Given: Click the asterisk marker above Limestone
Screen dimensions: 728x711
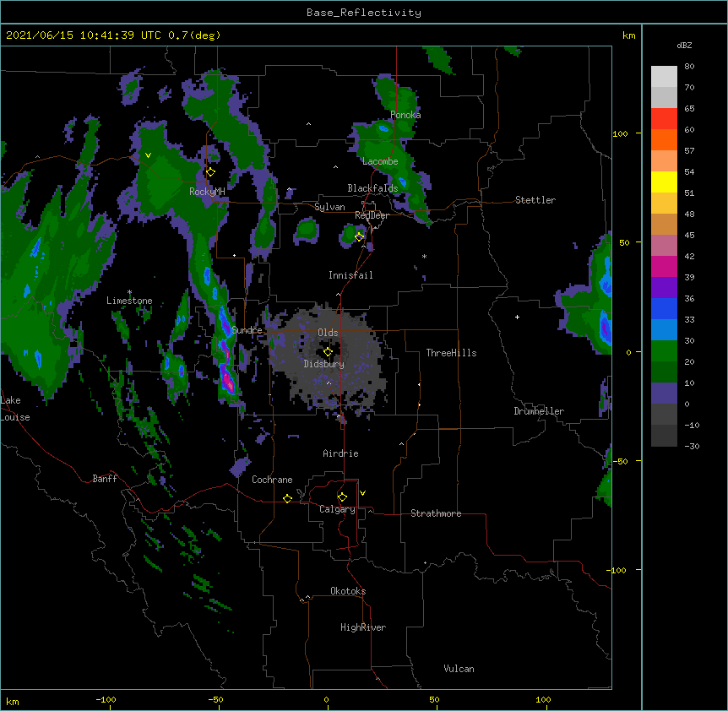Looking at the screenshot, I should (x=129, y=292).
